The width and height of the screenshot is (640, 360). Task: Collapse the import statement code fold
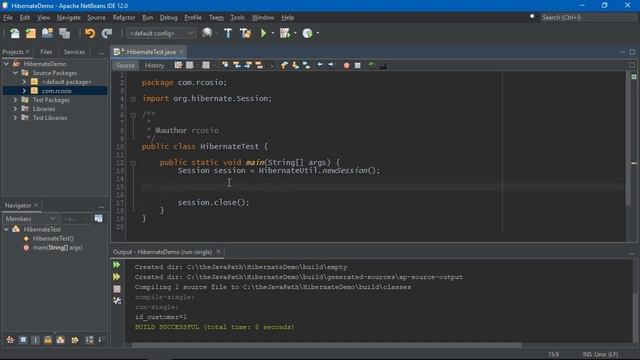(x=133, y=99)
